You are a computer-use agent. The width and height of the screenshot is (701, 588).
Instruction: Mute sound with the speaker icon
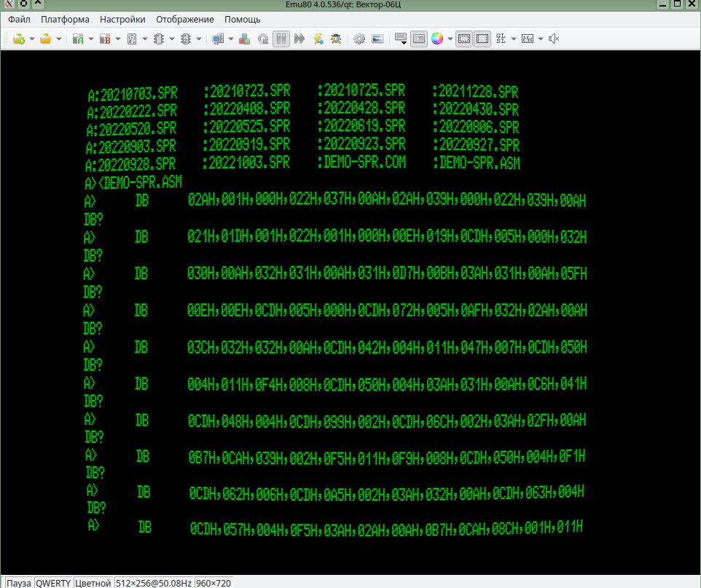coord(554,39)
